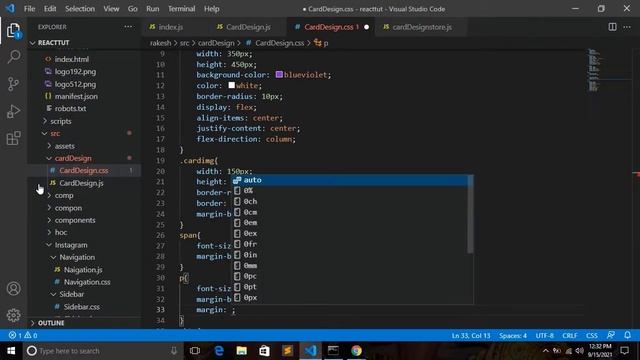Viewport: 640px width, 360px height.
Task: Switch to the cardDesignstore.js tab
Action: coord(422,27)
